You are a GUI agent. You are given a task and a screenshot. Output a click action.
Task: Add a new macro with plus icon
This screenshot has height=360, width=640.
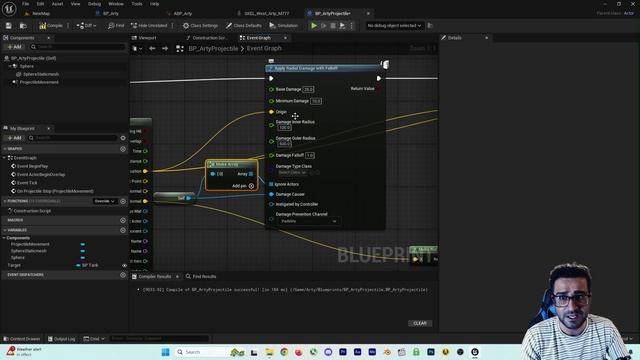click(123, 220)
